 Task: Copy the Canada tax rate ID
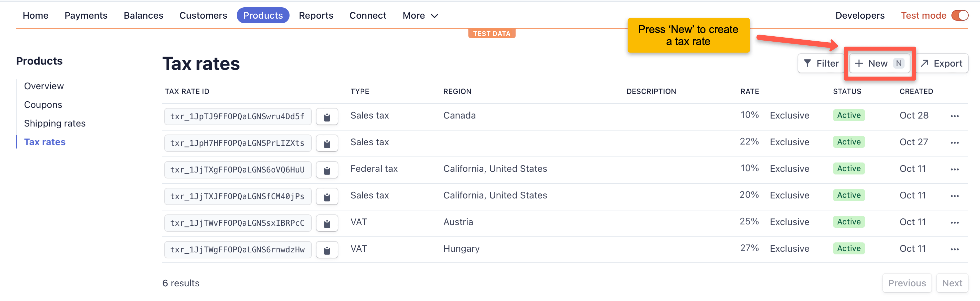pyautogui.click(x=327, y=116)
